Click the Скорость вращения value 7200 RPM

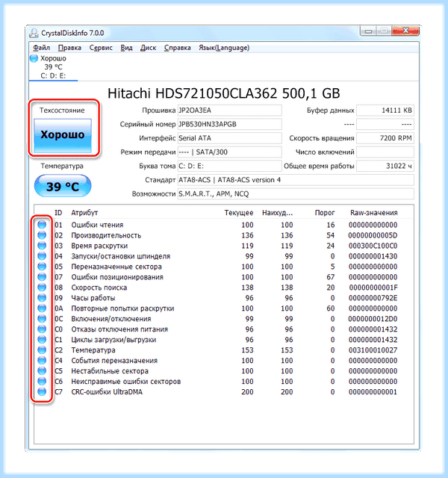click(385, 138)
